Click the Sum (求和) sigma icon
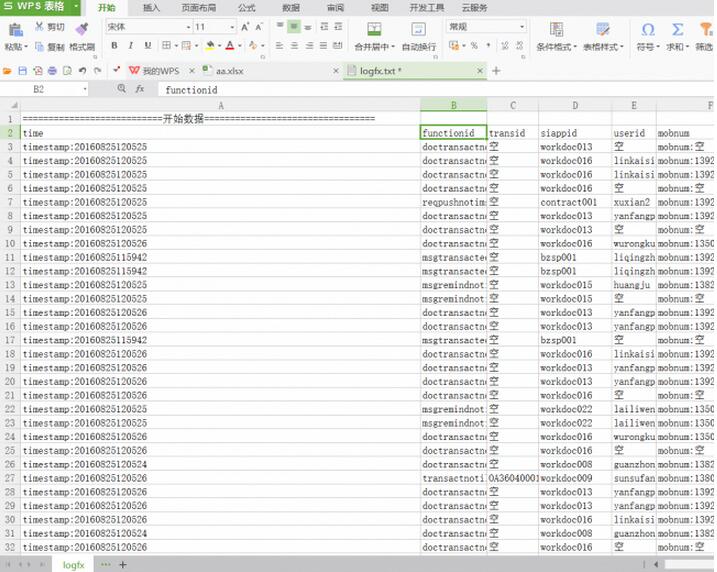Image resolution: width=717 pixels, height=572 pixels. tap(677, 30)
